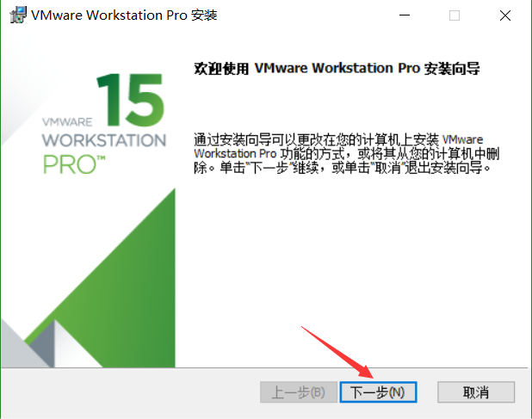This screenshot has height=419, width=532.
Task: Click the VMWARE logo text beside the 15
Action: (x=67, y=122)
